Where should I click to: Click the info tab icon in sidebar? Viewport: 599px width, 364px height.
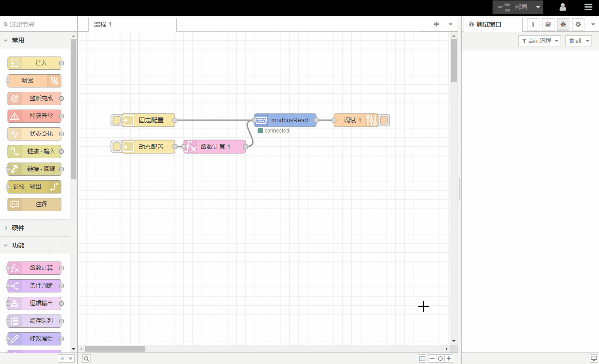(533, 24)
